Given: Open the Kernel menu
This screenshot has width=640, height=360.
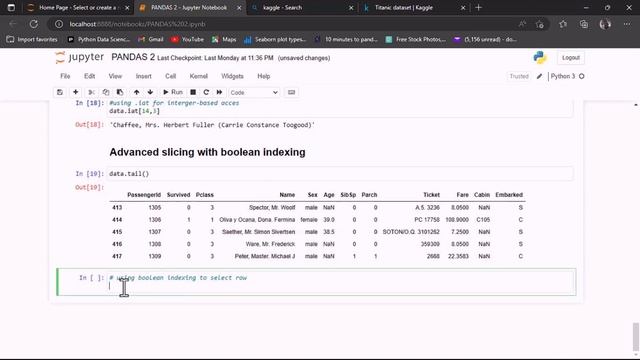Looking at the screenshot, I should [x=198, y=76].
